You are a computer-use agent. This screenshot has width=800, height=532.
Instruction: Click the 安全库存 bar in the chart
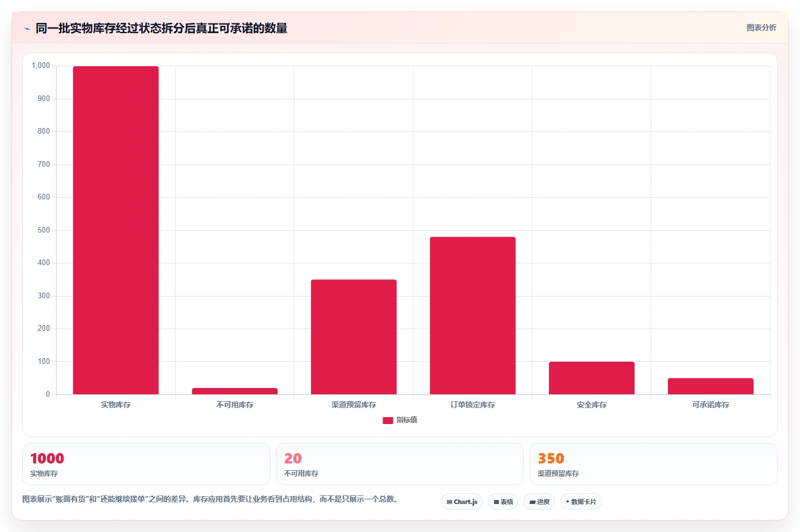(x=591, y=378)
